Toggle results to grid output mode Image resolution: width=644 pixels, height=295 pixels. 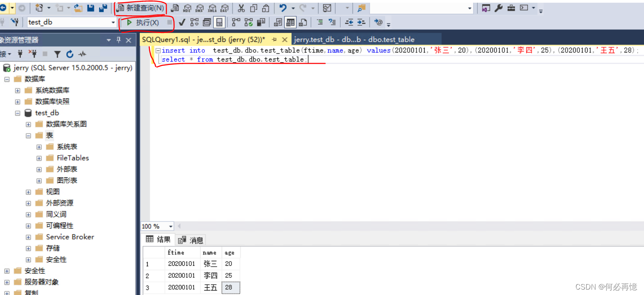click(x=291, y=22)
